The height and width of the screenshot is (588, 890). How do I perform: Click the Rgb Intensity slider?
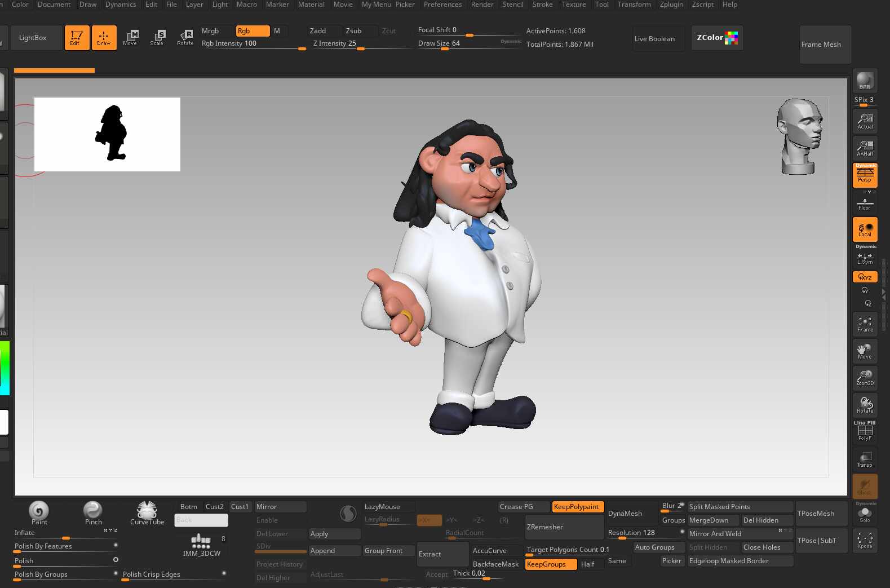[253, 44]
